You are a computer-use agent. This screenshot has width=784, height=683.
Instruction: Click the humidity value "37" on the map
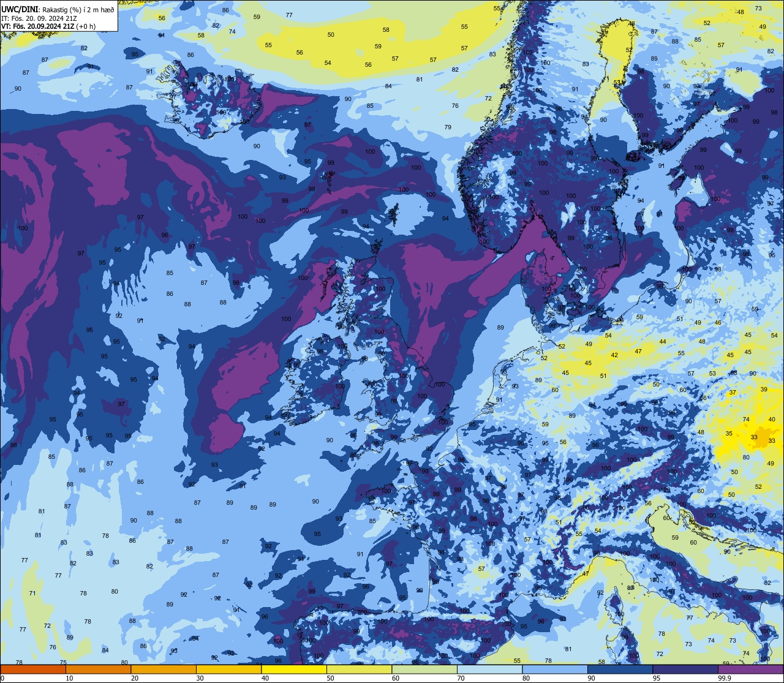732,393
